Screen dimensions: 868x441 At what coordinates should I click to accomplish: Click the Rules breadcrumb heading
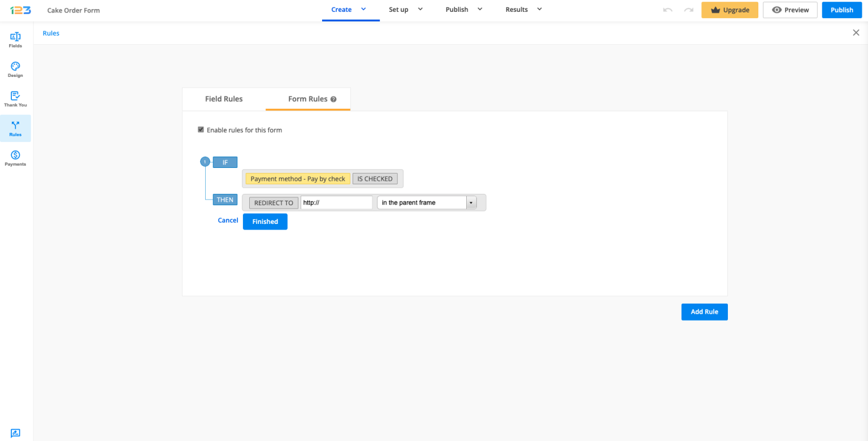(x=51, y=33)
